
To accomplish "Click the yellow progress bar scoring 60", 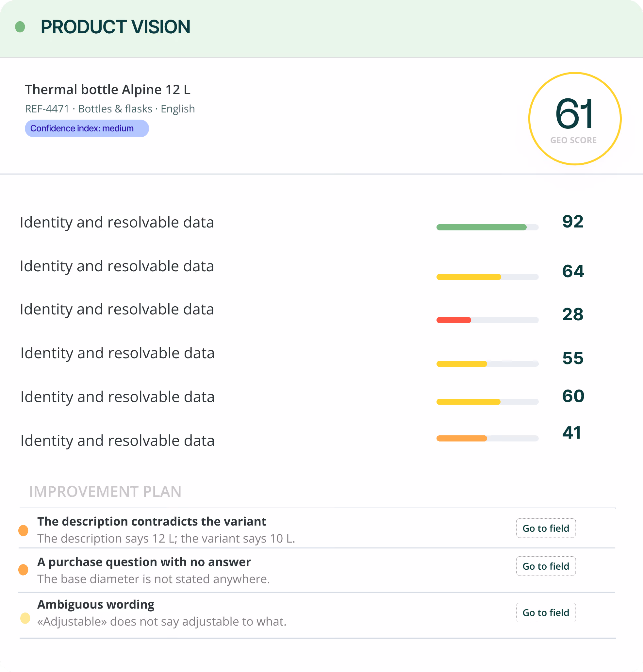I will tap(487, 401).
